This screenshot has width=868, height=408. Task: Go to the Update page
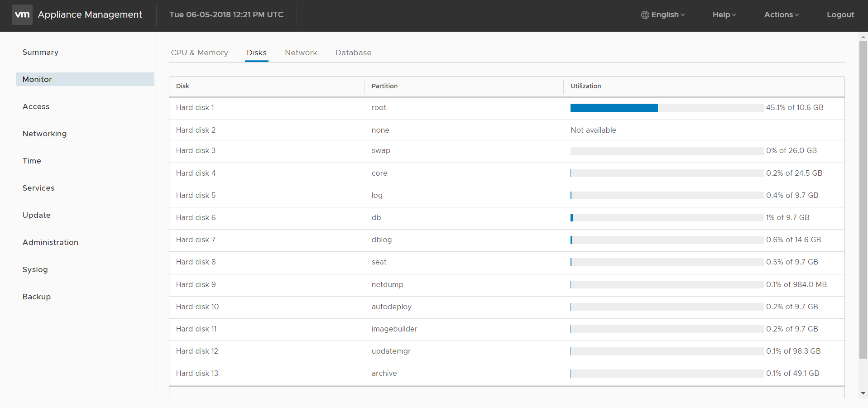point(36,215)
